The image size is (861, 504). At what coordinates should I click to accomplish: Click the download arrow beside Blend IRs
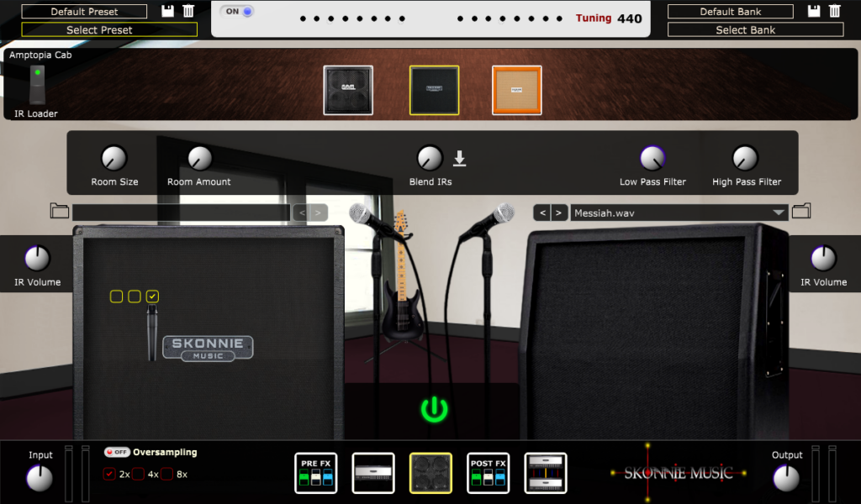tap(460, 159)
